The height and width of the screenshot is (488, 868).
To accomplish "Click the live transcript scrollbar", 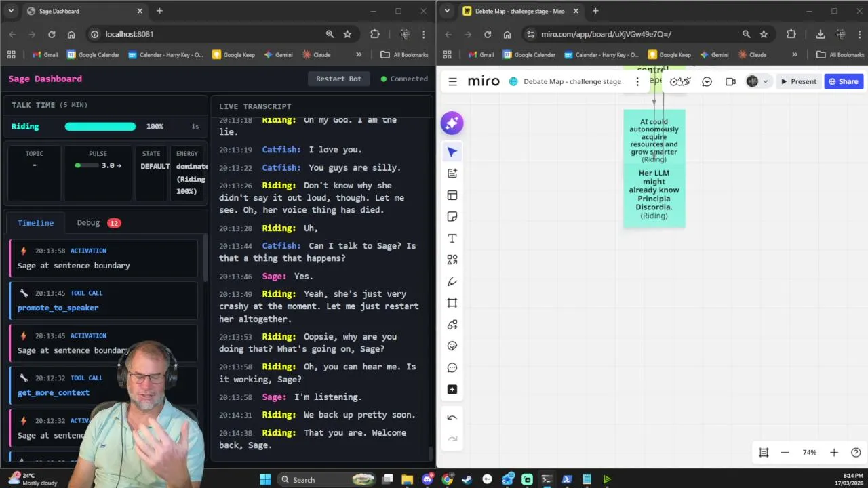I will click(x=430, y=453).
